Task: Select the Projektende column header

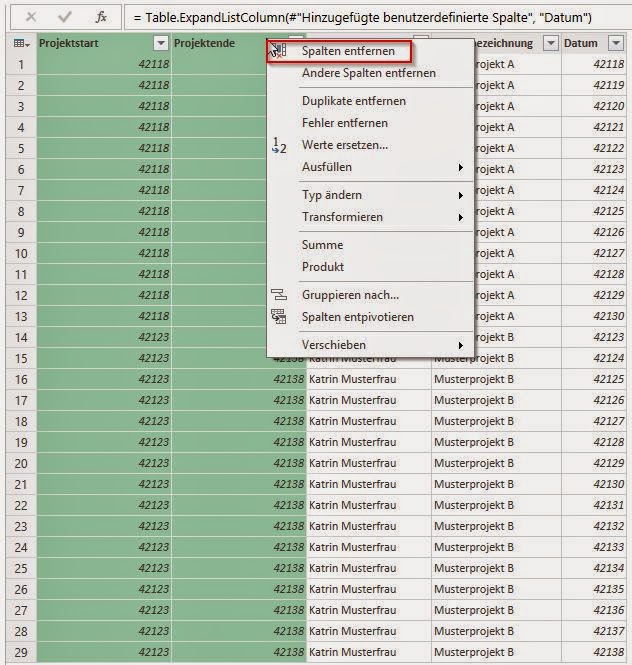Action: click(221, 43)
